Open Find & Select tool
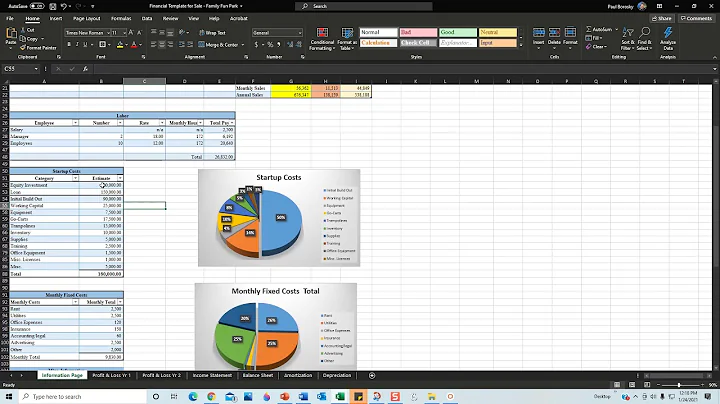 click(644, 39)
